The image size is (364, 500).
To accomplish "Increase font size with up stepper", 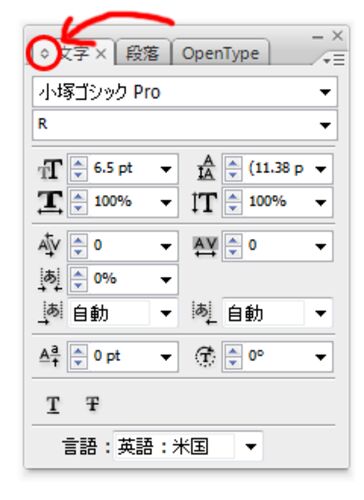I will [78, 163].
